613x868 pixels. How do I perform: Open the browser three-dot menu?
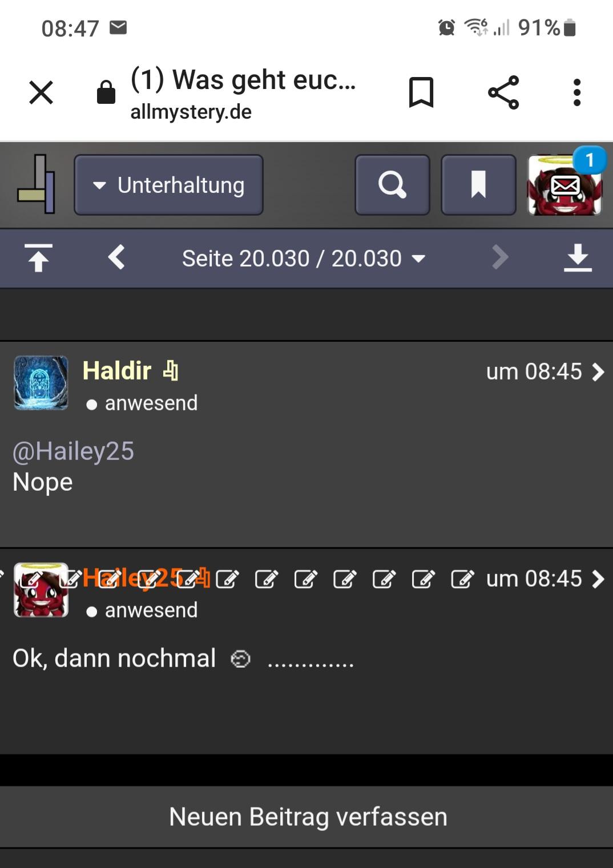coord(577,92)
